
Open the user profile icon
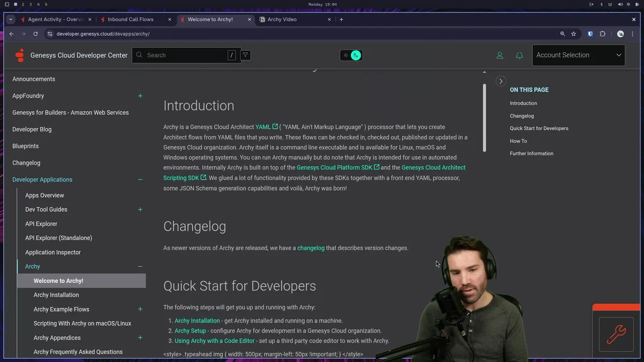click(500, 55)
